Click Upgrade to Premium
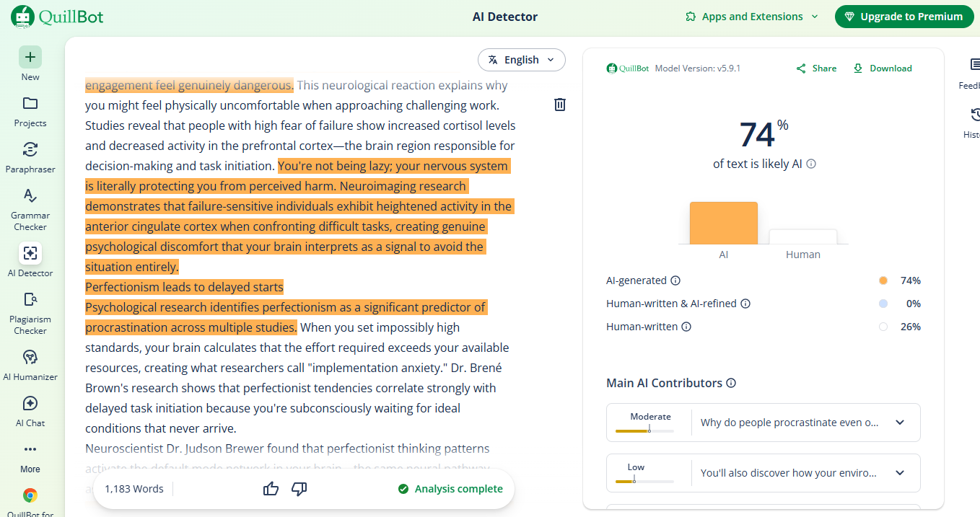 tap(904, 16)
